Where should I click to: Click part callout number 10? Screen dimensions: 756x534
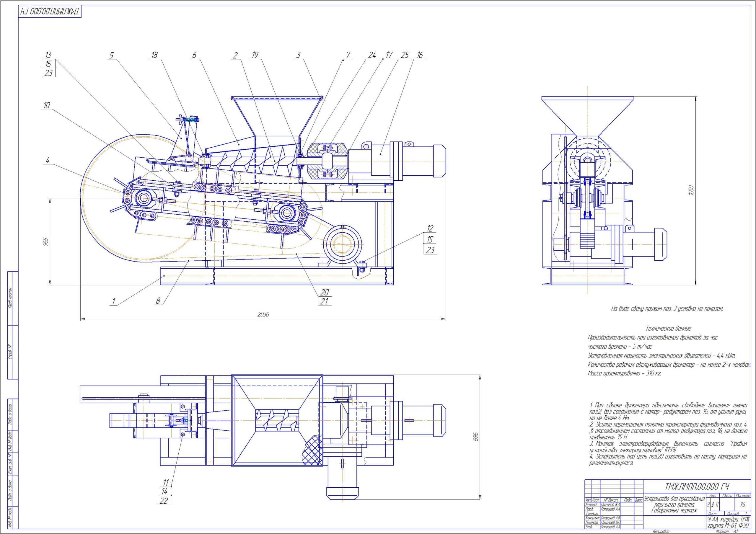(x=46, y=105)
